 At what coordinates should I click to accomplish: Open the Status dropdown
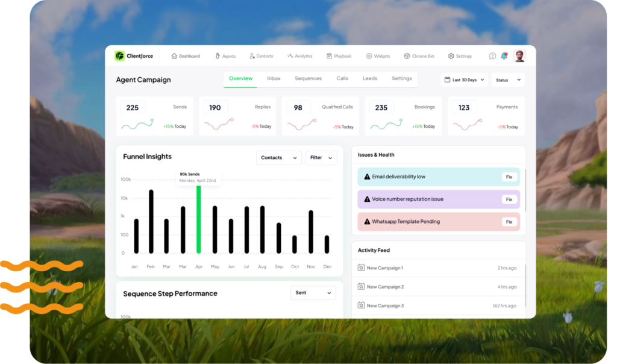click(507, 80)
